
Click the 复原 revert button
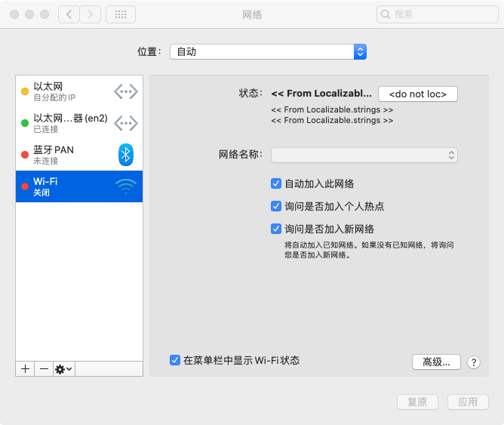(x=417, y=402)
